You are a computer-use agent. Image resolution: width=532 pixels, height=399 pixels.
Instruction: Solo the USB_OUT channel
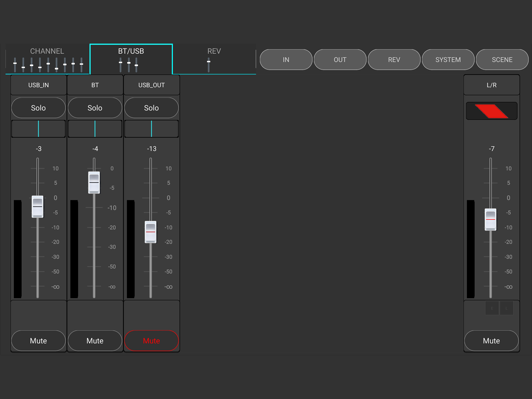tap(151, 108)
